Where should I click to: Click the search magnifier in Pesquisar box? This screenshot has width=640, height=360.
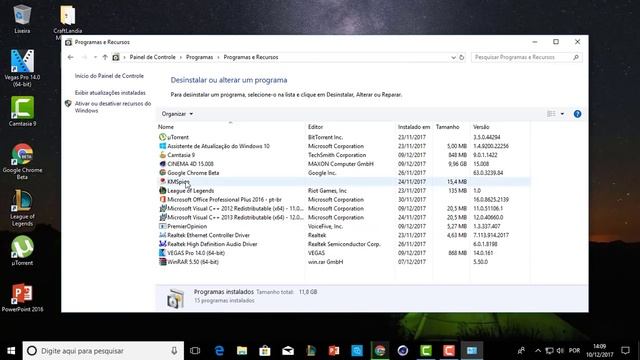pyautogui.click(x=576, y=57)
